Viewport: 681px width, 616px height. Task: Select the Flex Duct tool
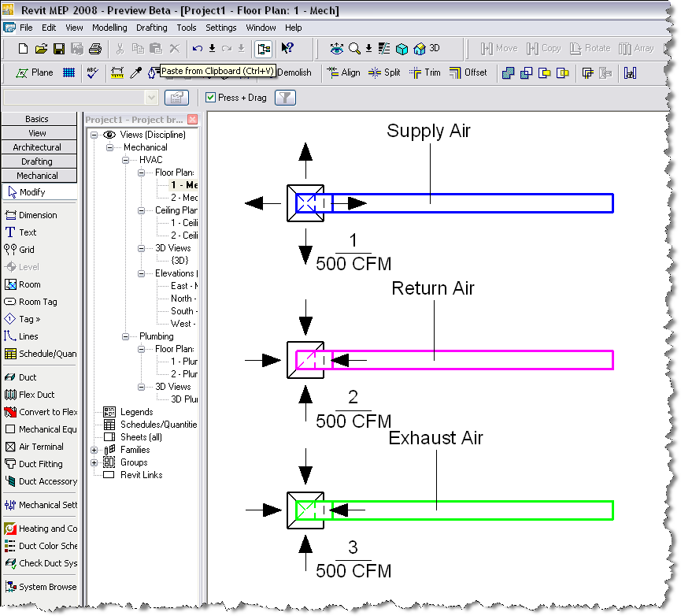[x=30, y=395]
